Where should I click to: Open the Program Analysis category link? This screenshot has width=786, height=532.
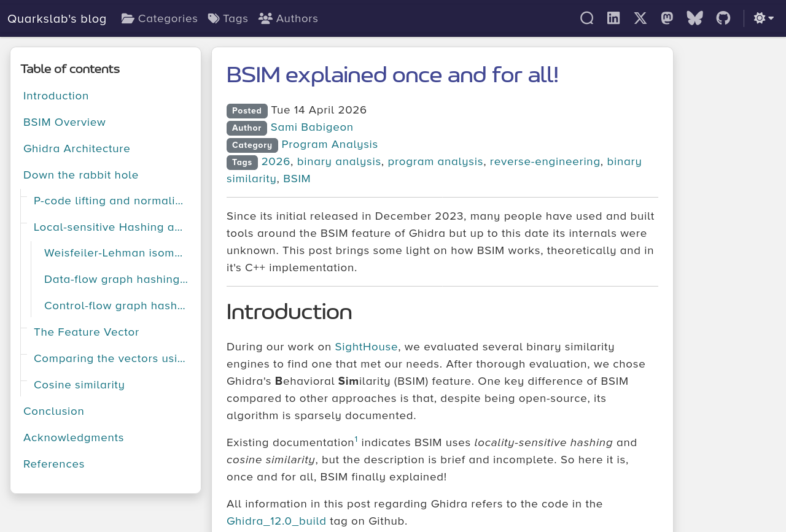330,144
